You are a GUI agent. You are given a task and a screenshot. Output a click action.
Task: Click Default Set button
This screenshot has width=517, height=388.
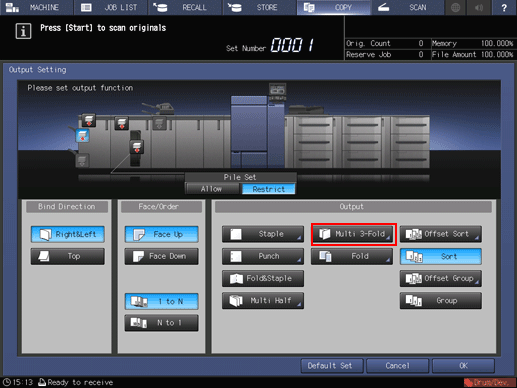332,366
